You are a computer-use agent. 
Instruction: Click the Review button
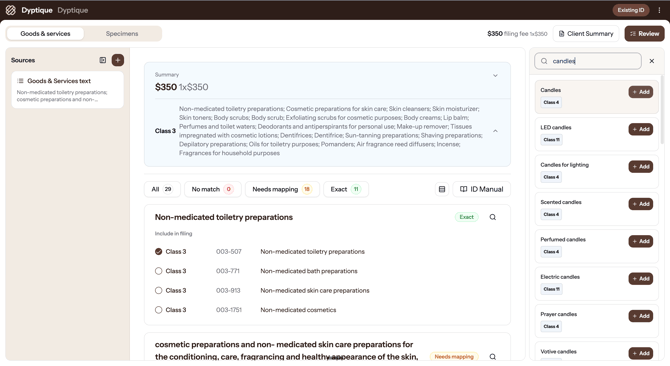[x=644, y=34]
